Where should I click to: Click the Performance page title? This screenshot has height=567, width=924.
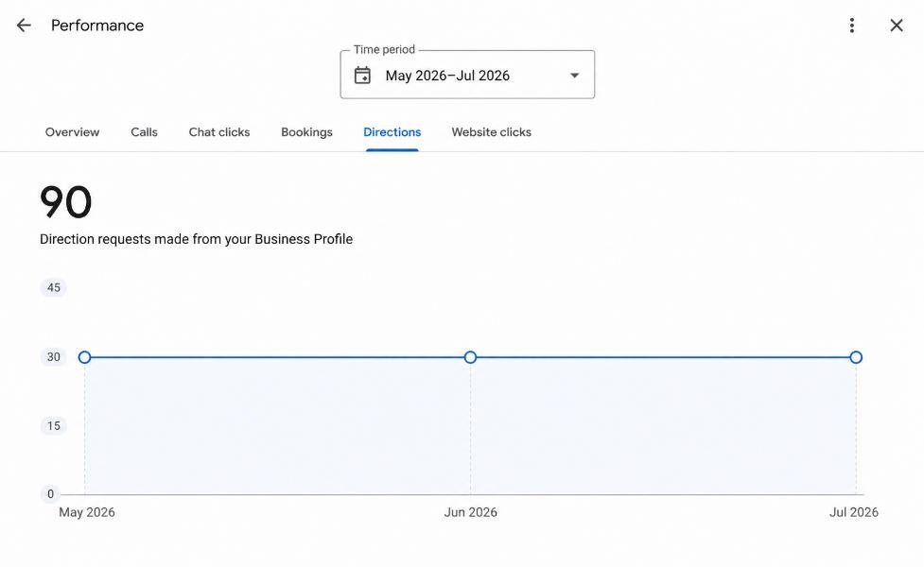click(x=97, y=26)
